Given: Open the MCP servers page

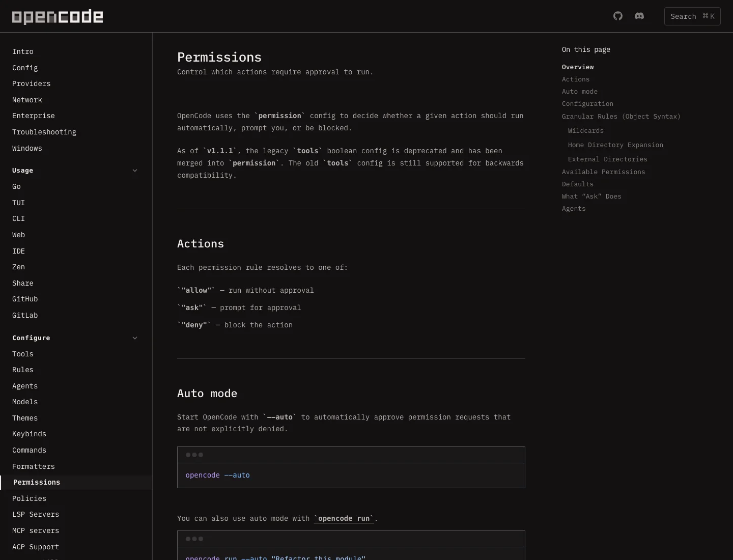Looking at the screenshot, I should (36, 530).
